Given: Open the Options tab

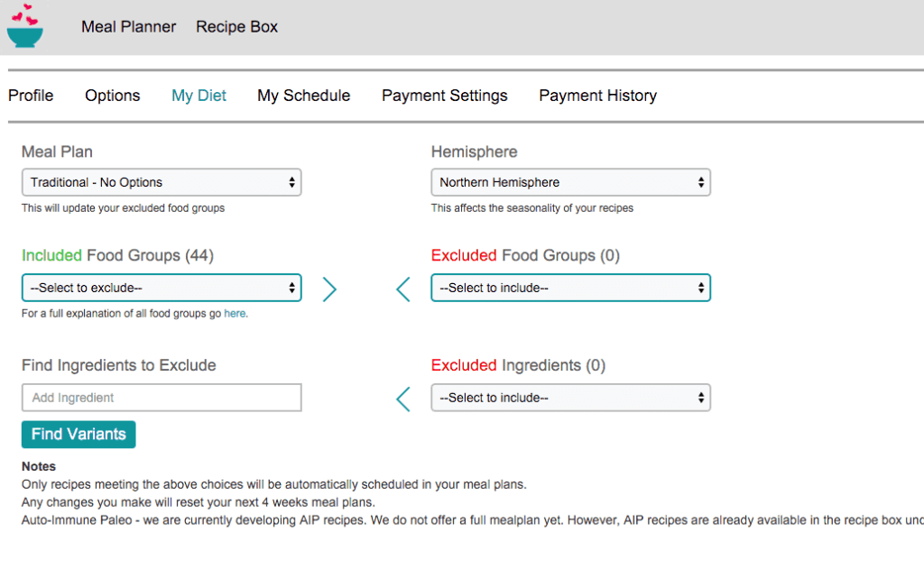Looking at the screenshot, I should coord(112,95).
